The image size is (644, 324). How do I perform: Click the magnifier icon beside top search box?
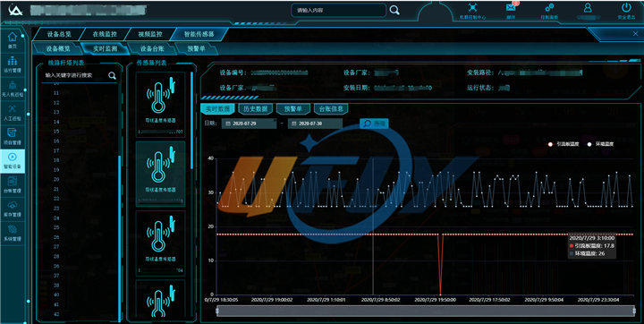[394, 10]
